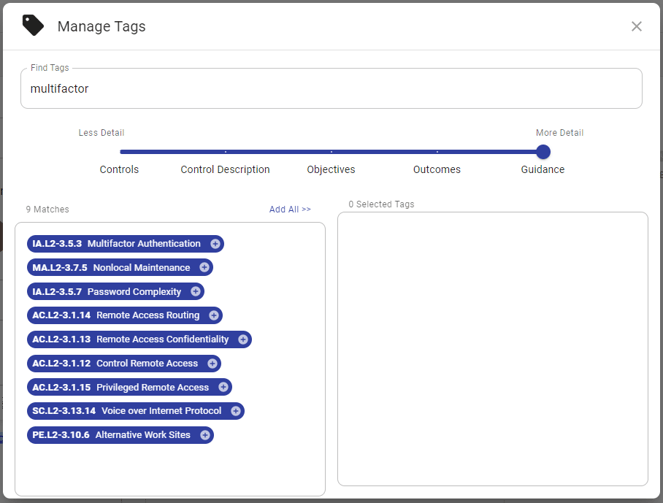Image resolution: width=663 pixels, height=503 pixels.
Task: Add Password Complexity tag with plus icon
Action: tap(195, 292)
